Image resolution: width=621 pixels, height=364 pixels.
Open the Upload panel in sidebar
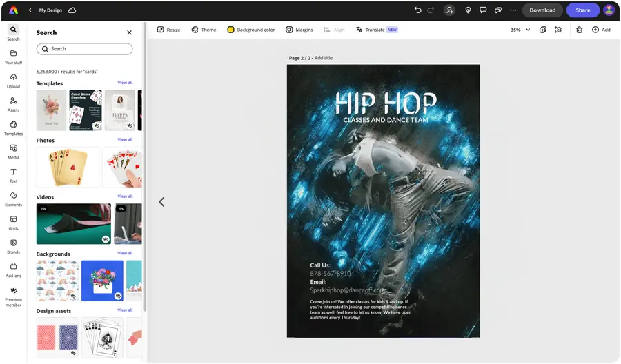coord(13,80)
